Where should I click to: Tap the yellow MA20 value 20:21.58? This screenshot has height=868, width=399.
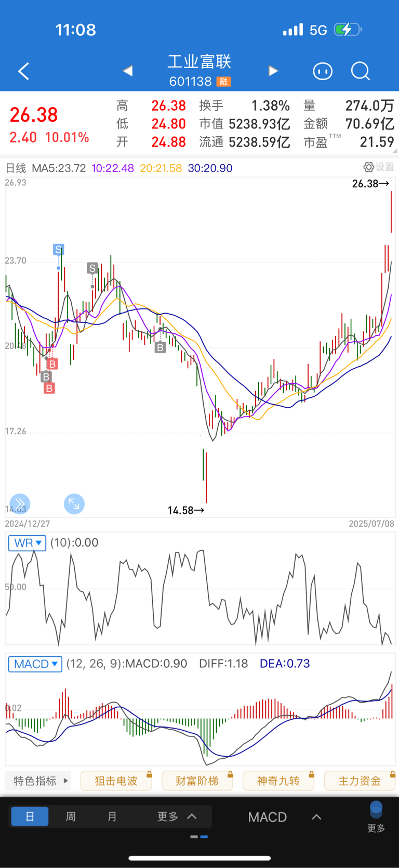(161, 168)
